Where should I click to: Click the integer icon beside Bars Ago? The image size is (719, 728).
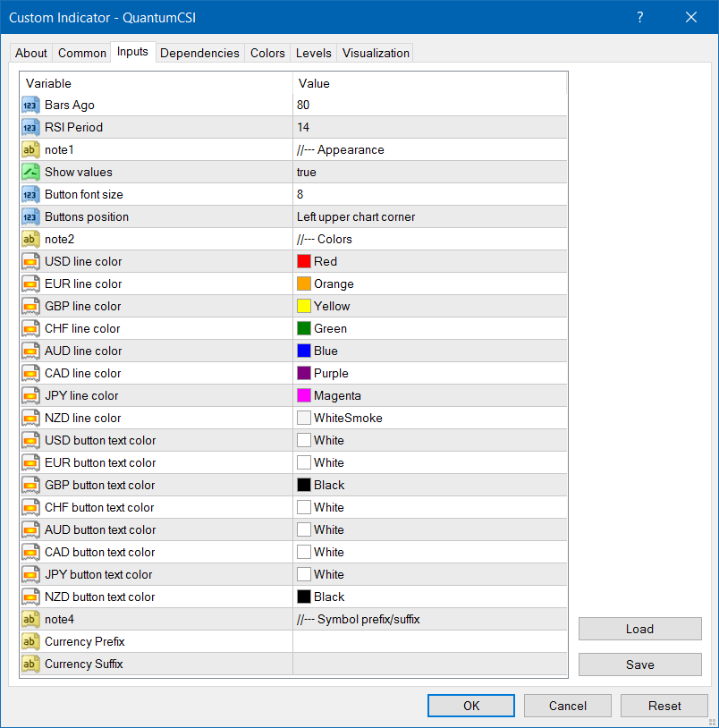click(x=30, y=105)
